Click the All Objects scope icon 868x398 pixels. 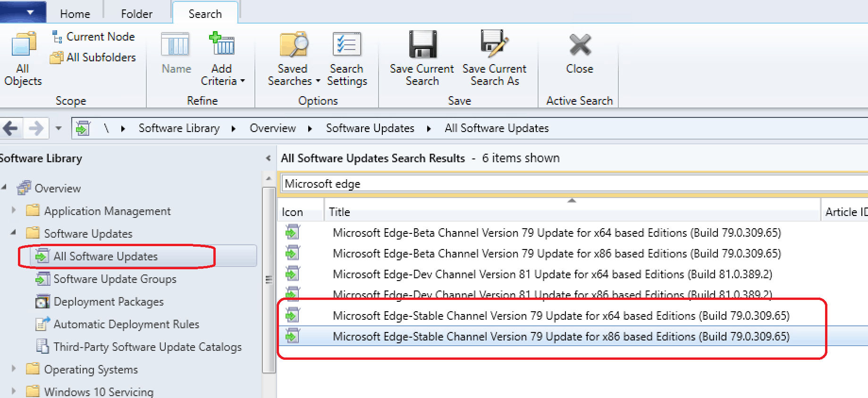pyautogui.click(x=23, y=59)
